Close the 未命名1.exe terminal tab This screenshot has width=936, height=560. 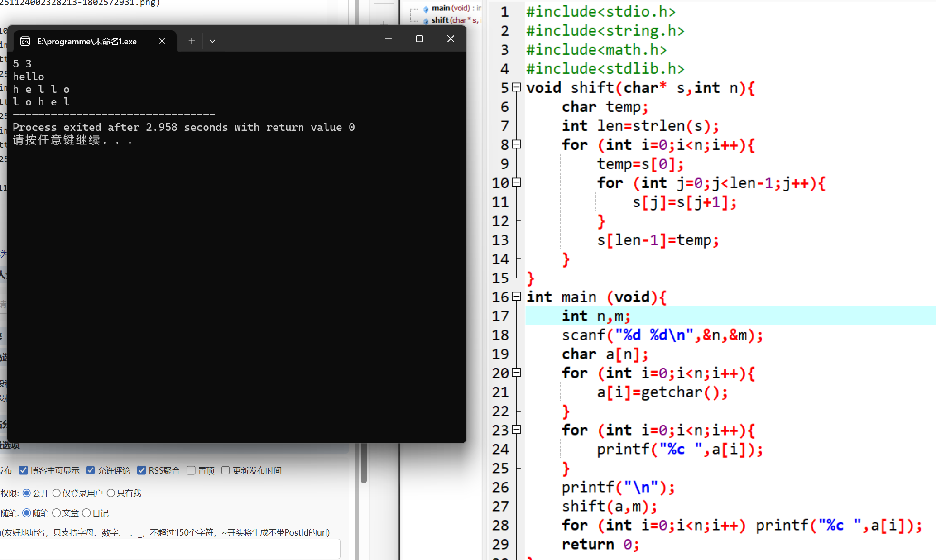tap(162, 41)
